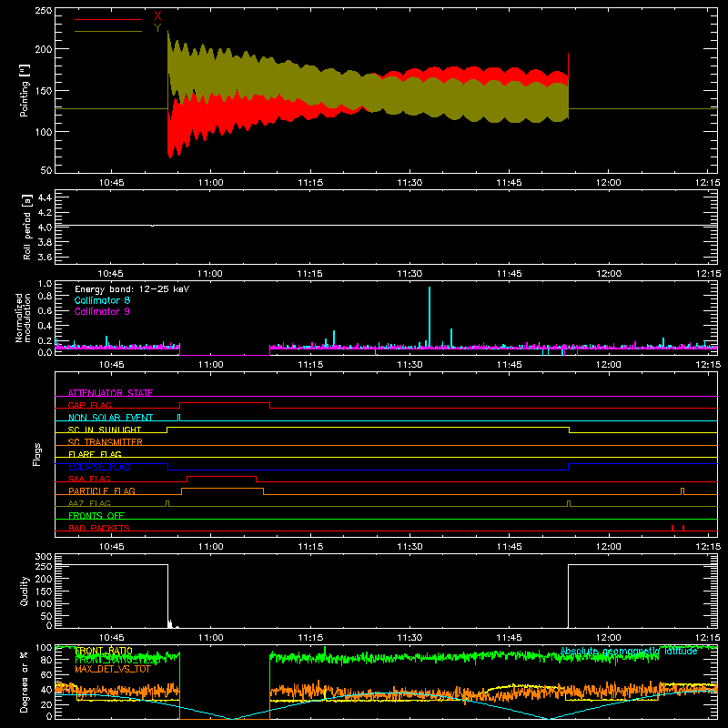The height and width of the screenshot is (728, 728).
Task: Click the BAD_PACKETS flag label
Action: pyautogui.click(x=99, y=528)
